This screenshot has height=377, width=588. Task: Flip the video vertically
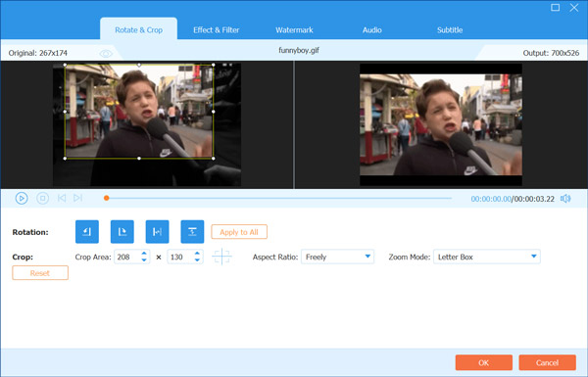pyautogui.click(x=192, y=232)
